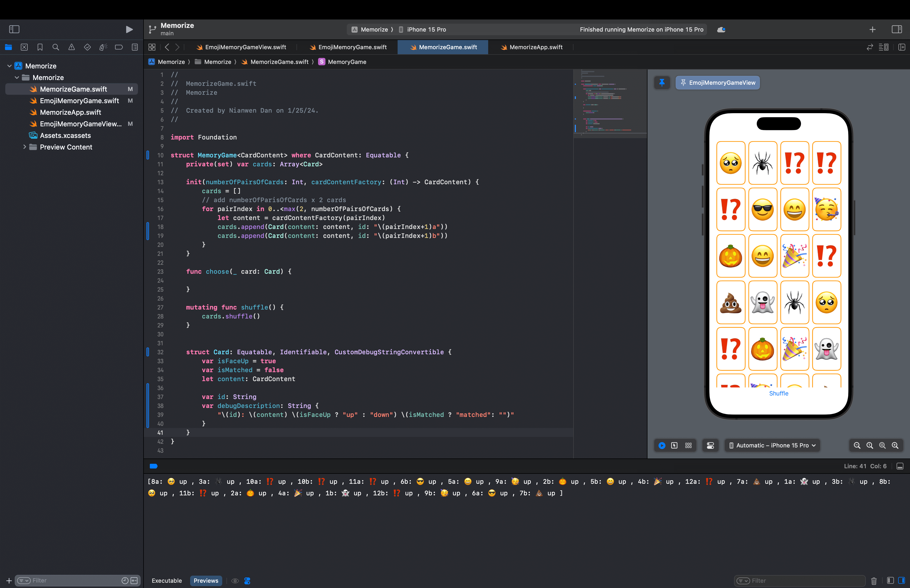The height and width of the screenshot is (588, 910).
Task: Add a new editor pane on right
Action: (902, 47)
